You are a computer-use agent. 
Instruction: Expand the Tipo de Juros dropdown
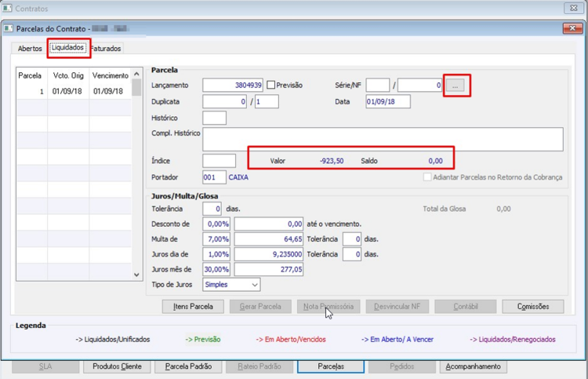(x=255, y=285)
